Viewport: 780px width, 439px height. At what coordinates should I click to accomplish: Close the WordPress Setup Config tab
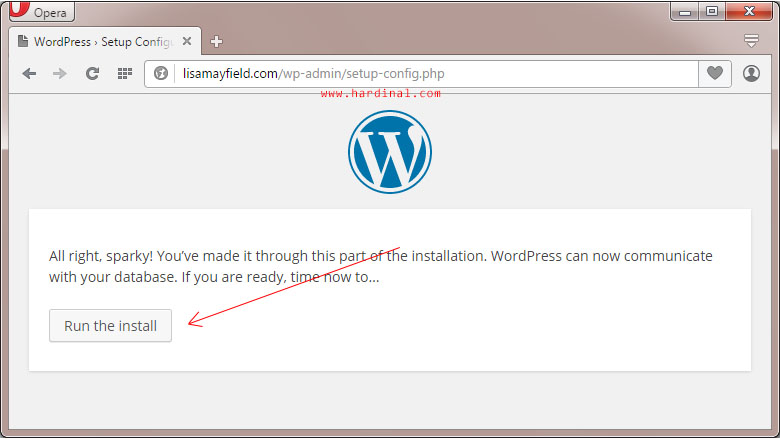point(187,41)
